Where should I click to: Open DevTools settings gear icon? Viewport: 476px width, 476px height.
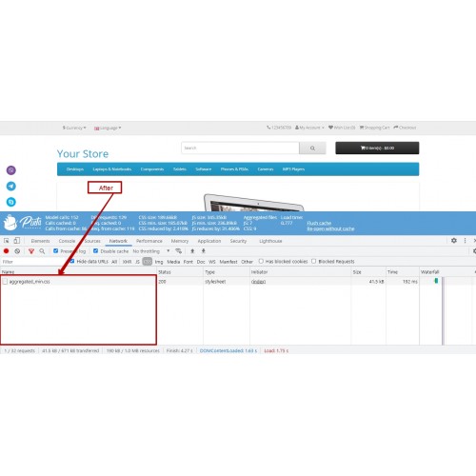coord(454,241)
